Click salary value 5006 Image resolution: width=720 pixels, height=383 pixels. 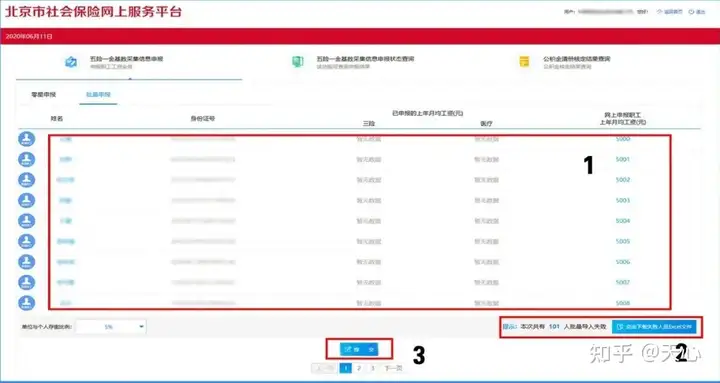(x=623, y=262)
